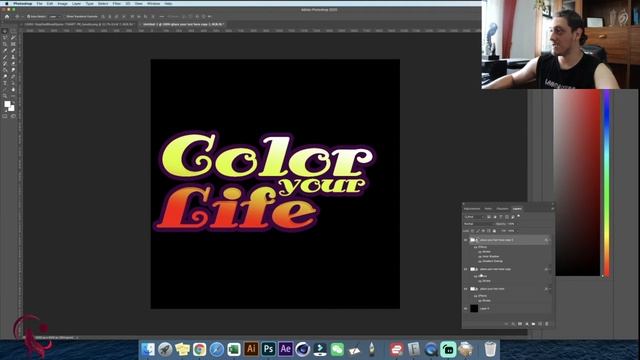
Task: Open the Window menu
Action: coord(153,4)
